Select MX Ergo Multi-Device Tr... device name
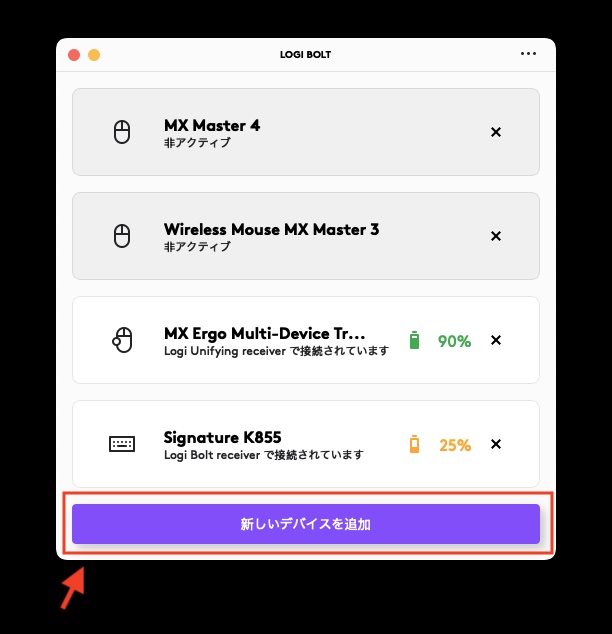The image size is (612, 634). pyautogui.click(x=264, y=334)
